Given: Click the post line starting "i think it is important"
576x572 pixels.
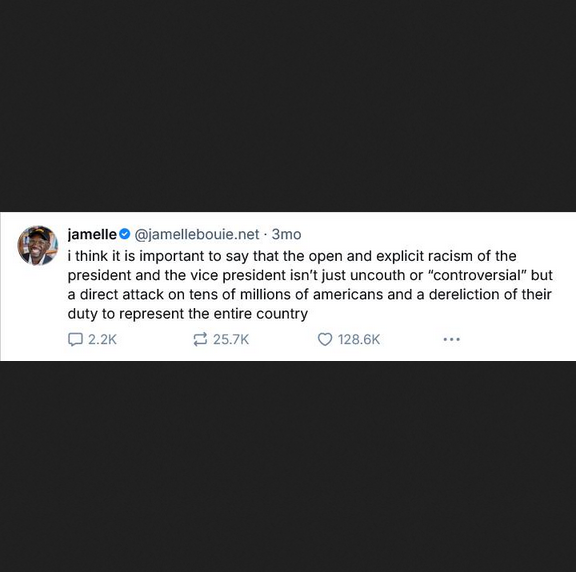Looking at the screenshot, I should coord(292,256).
